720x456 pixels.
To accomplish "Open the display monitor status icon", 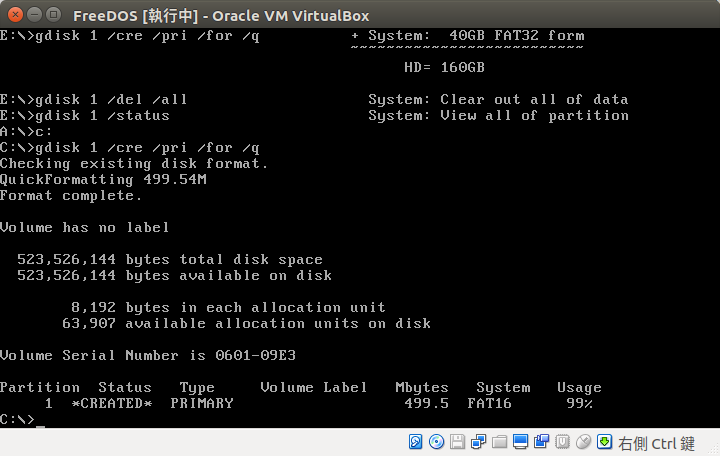I will [x=520, y=442].
